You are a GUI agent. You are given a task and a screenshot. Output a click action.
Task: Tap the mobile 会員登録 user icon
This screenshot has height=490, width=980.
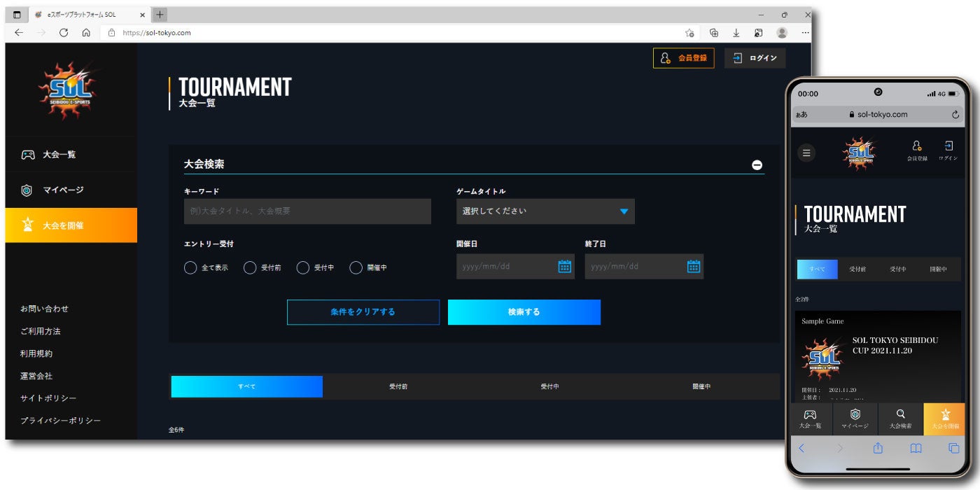point(916,146)
